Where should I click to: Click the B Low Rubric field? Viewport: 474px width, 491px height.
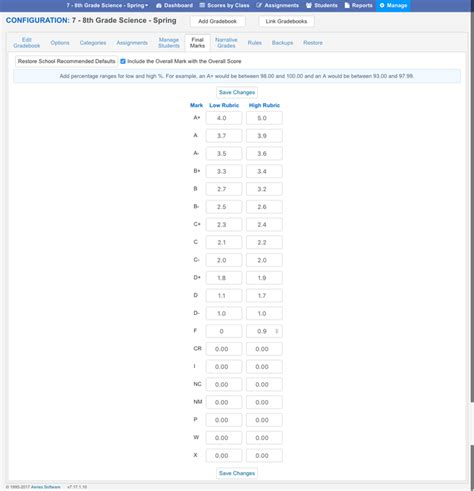[224, 189]
